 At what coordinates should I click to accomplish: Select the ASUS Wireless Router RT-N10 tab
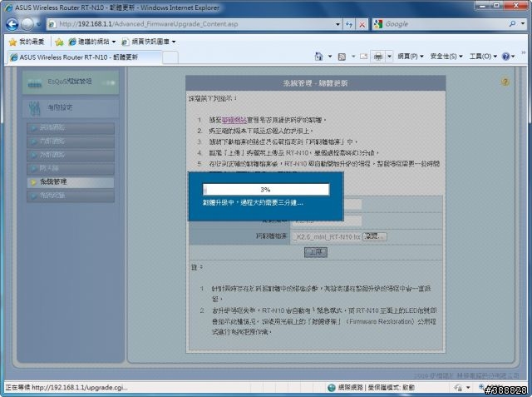tap(84, 57)
